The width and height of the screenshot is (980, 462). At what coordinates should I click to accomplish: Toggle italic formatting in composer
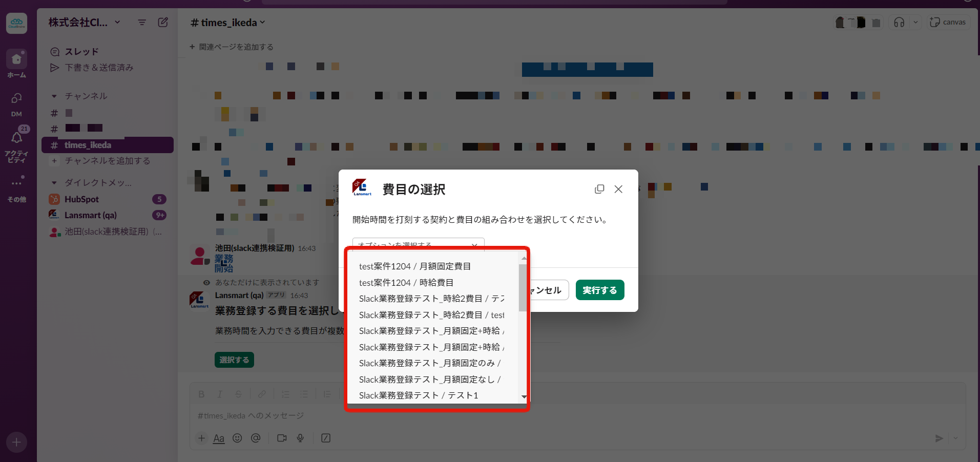(x=220, y=394)
